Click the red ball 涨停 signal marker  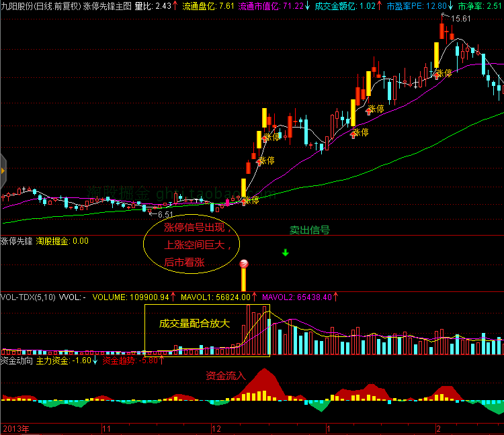pyautogui.click(x=244, y=264)
